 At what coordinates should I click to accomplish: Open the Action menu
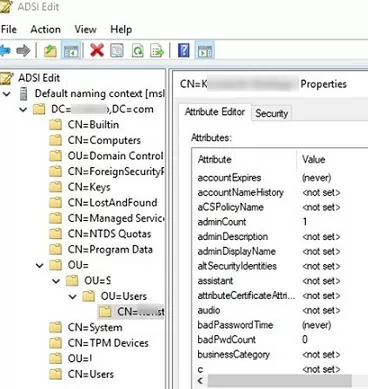(x=45, y=29)
